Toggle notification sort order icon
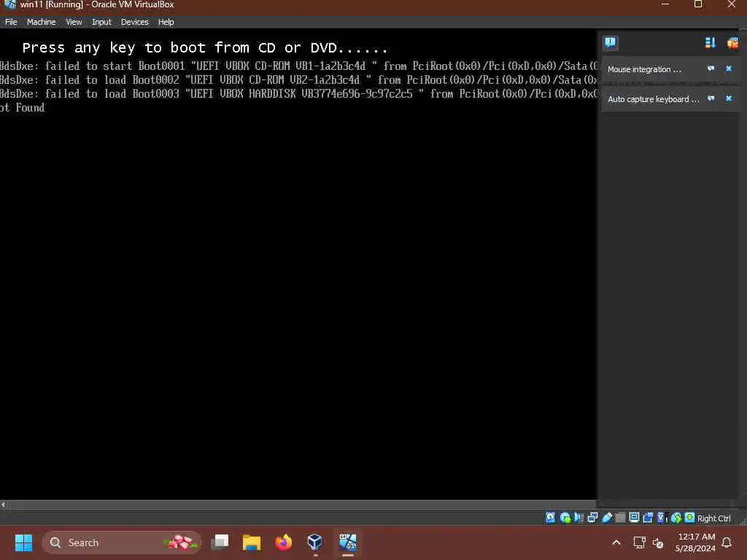 pos(711,43)
